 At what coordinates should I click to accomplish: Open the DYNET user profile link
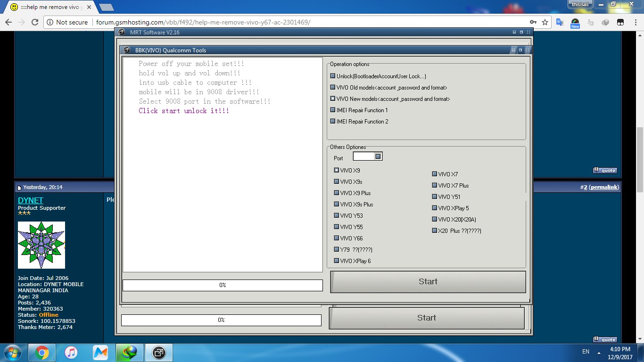(x=31, y=200)
